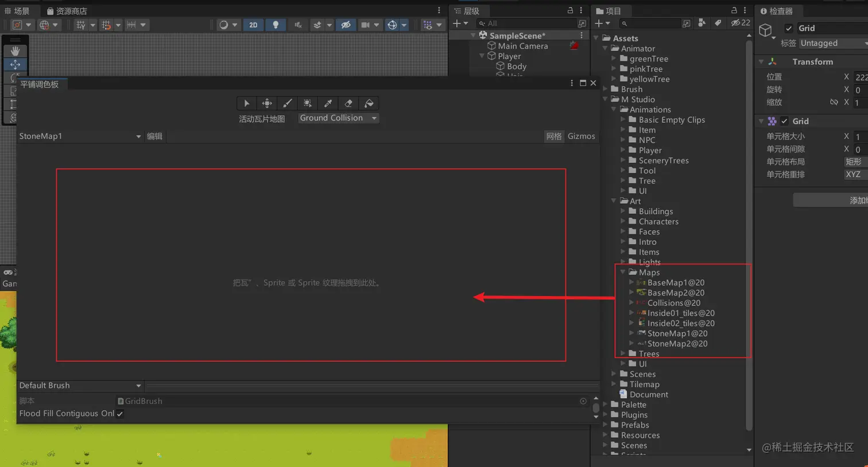The image size is (868, 467).
Task: Select the Document asset in Project
Action: 649,395
